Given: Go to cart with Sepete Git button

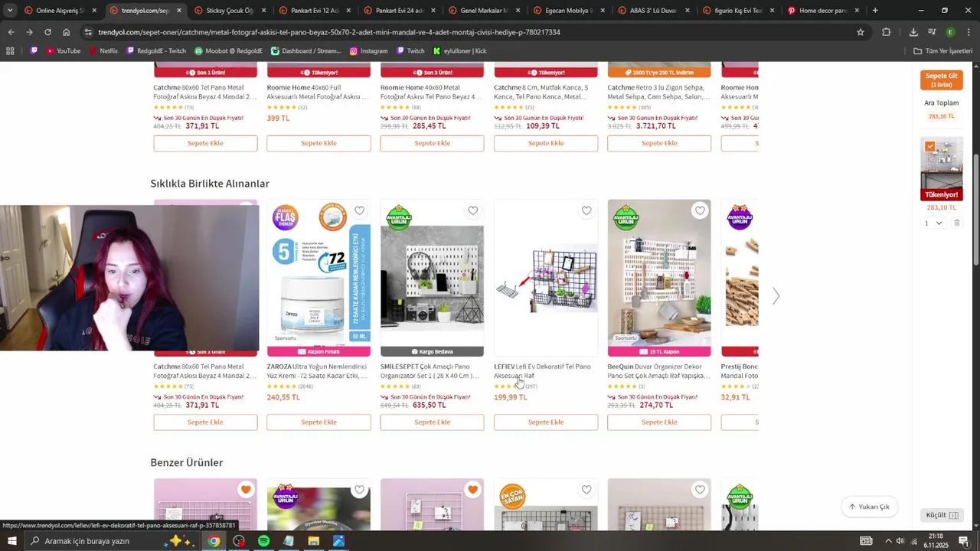Looking at the screenshot, I should [x=941, y=80].
